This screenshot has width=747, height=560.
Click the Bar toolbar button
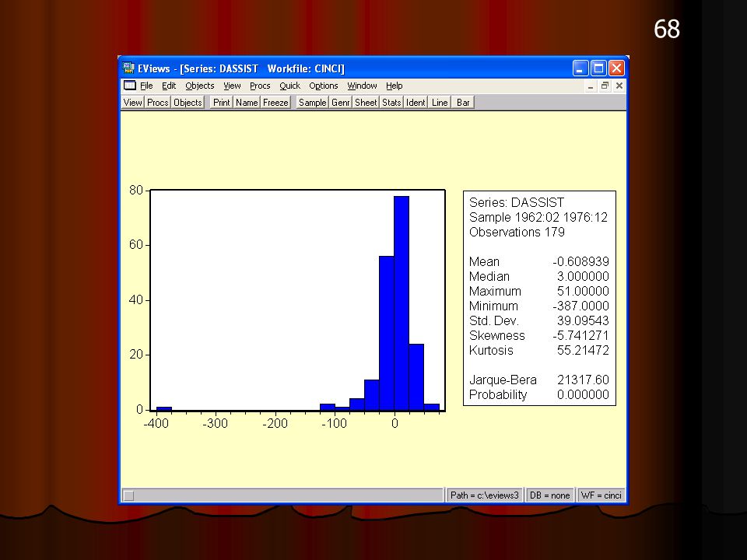point(463,103)
